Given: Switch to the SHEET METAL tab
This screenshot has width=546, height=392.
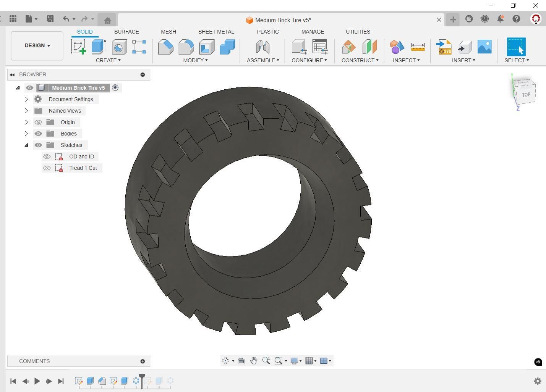Looking at the screenshot, I should click(x=216, y=32).
